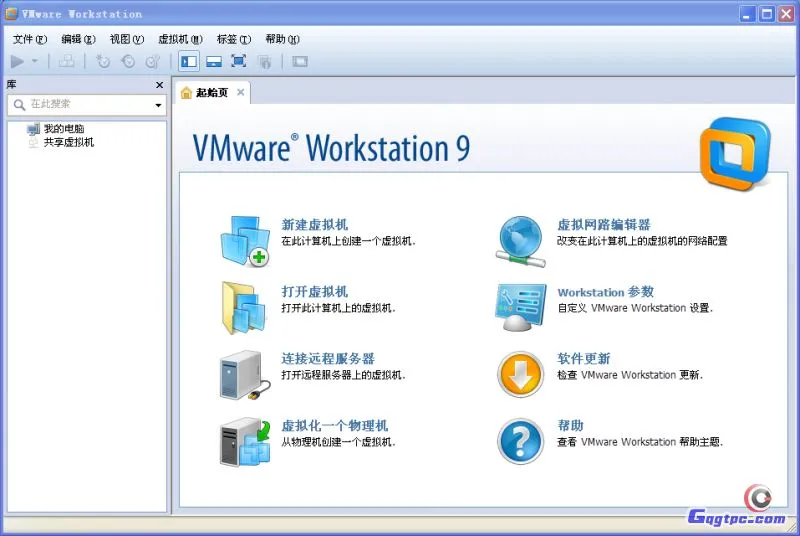The width and height of the screenshot is (800, 536).
Task: Click the 连接远程服务器 link title
Action: pyautogui.click(x=328, y=358)
